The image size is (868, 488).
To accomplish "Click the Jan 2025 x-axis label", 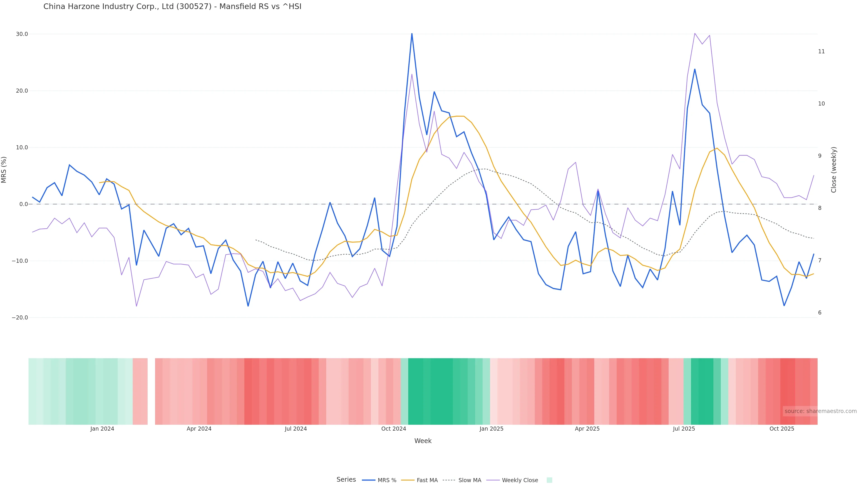I will pyautogui.click(x=491, y=429).
